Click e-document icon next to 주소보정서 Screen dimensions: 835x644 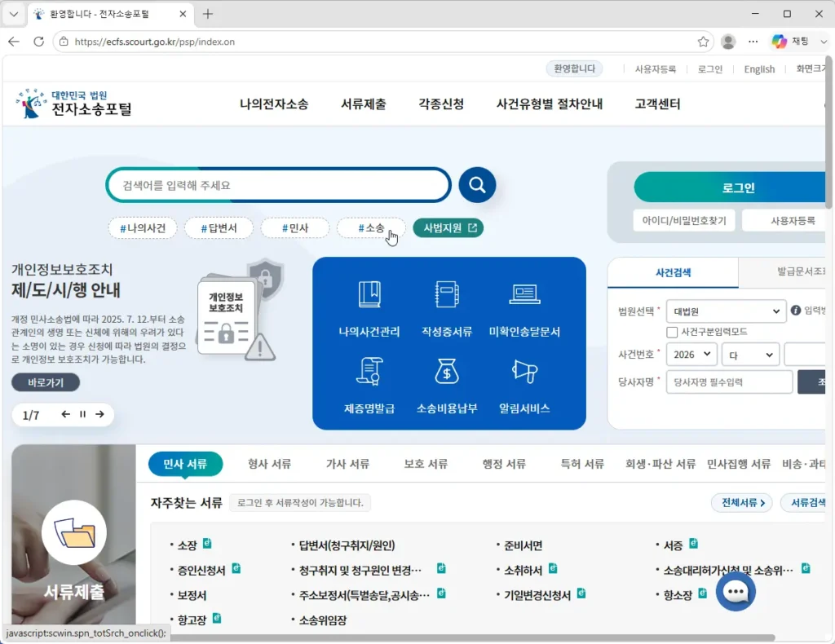pos(441,593)
